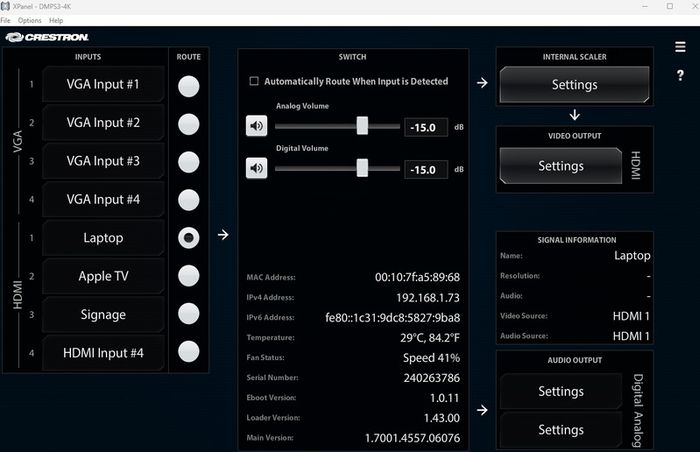Click the serial number 240263786

[x=431, y=378]
